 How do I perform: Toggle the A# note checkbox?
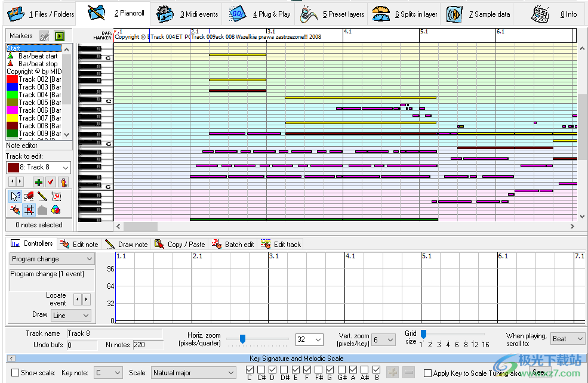pyautogui.click(x=365, y=370)
